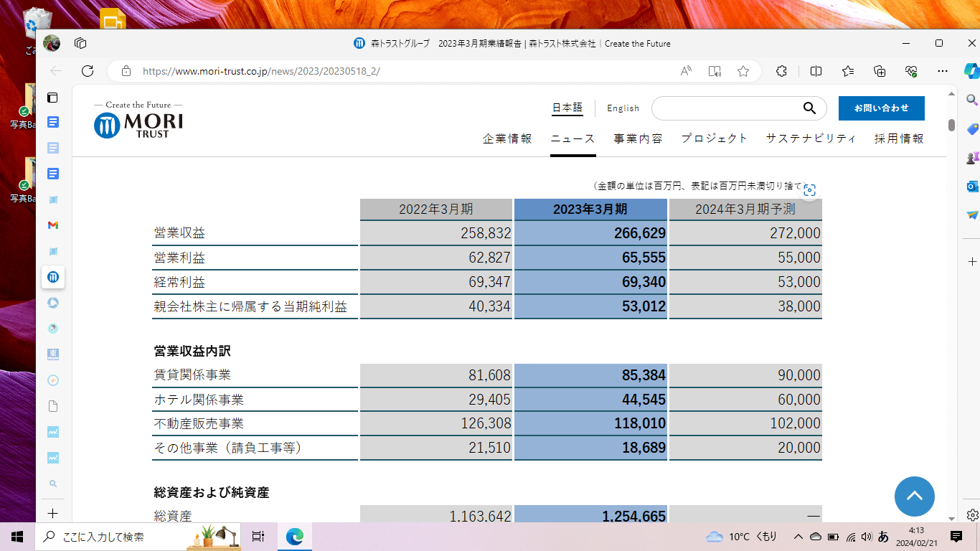
Task: Select the value 266,629 in 営業収益 row
Action: [x=640, y=233]
